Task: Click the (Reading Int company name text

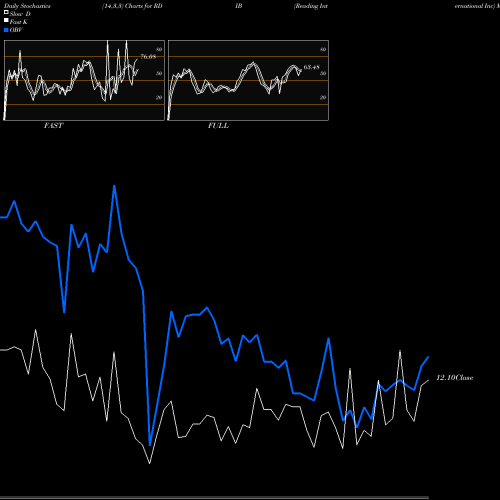Action: [311, 6]
